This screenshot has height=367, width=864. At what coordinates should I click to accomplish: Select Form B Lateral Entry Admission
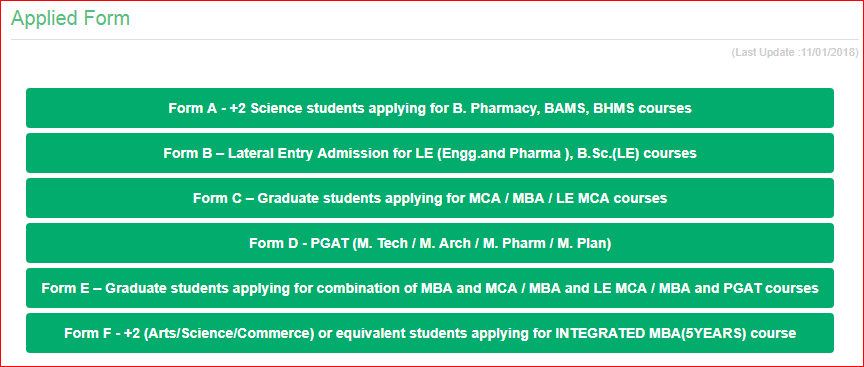tap(430, 153)
